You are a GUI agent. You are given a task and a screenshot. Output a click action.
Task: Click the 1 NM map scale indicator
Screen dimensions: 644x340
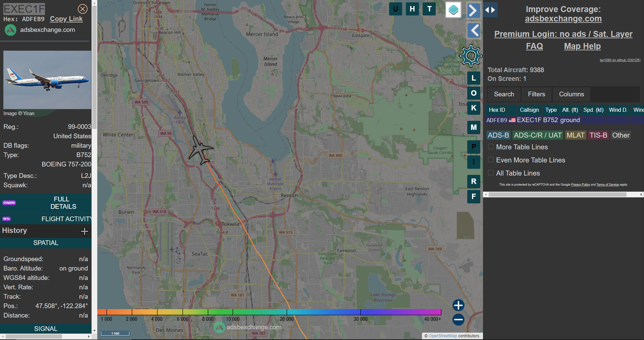coord(115,333)
